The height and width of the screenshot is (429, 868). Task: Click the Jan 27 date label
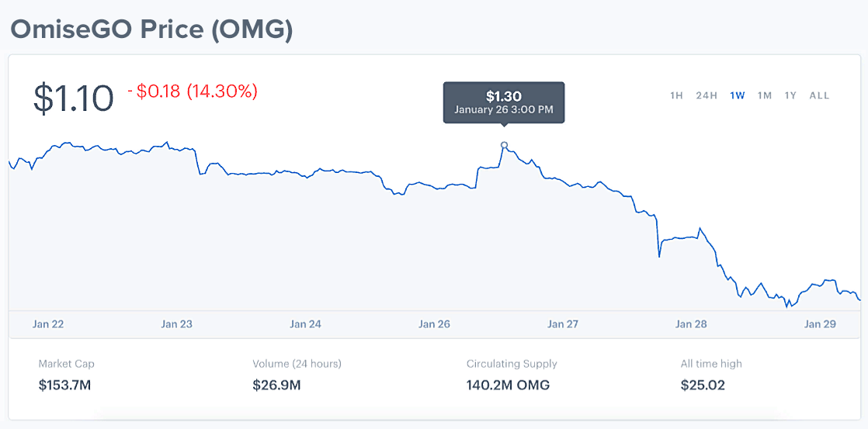pos(562,324)
